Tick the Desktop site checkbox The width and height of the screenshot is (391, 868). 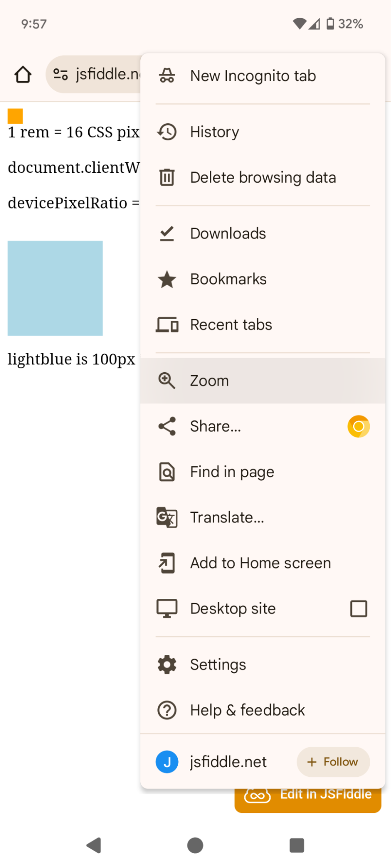pyautogui.click(x=358, y=609)
